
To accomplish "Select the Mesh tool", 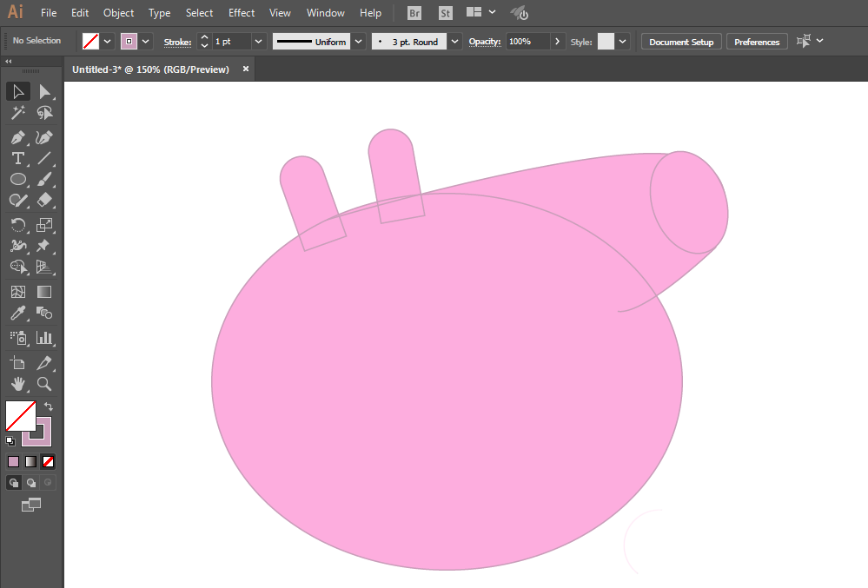I will [18, 292].
